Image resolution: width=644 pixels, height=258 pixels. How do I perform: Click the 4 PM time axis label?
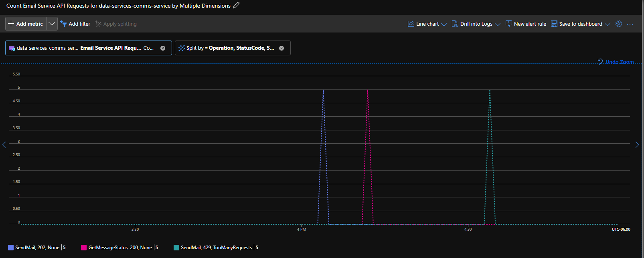pos(302,230)
